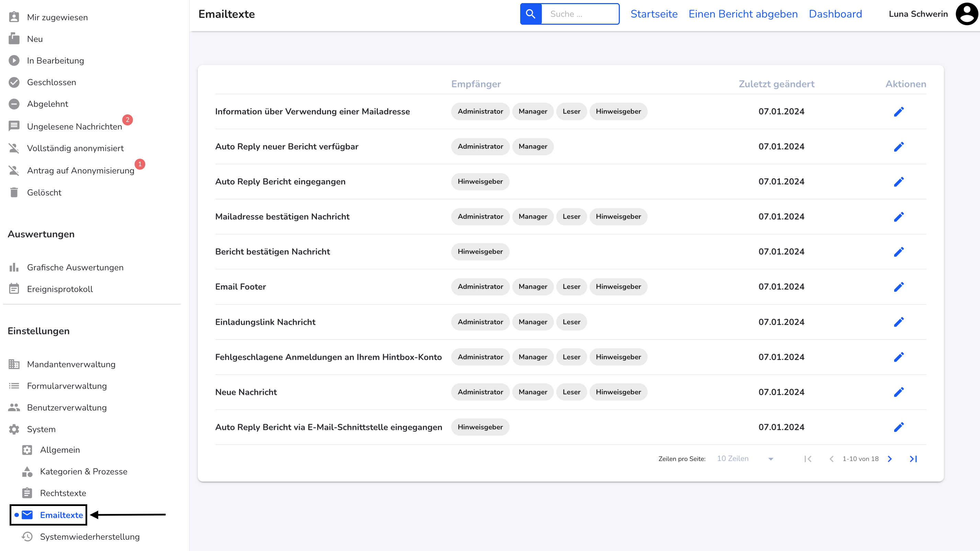Open 'Mir zugewiesen' in the sidebar
The image size is (980, 551).
(57, 17)
